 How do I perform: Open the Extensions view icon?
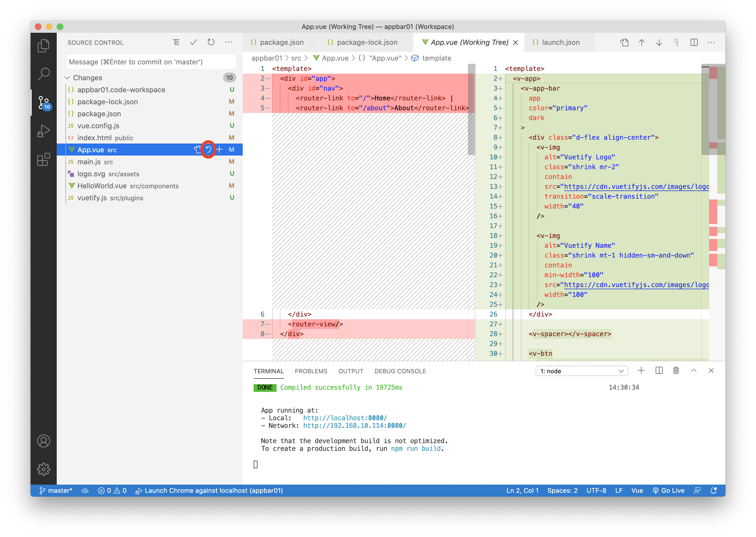[x=43, y=160]
